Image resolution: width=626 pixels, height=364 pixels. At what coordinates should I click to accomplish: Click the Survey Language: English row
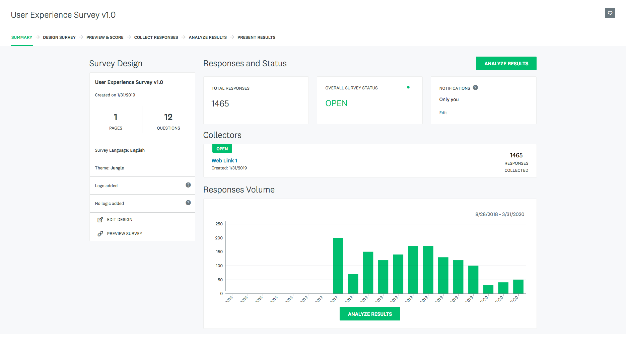coord(142,150)
